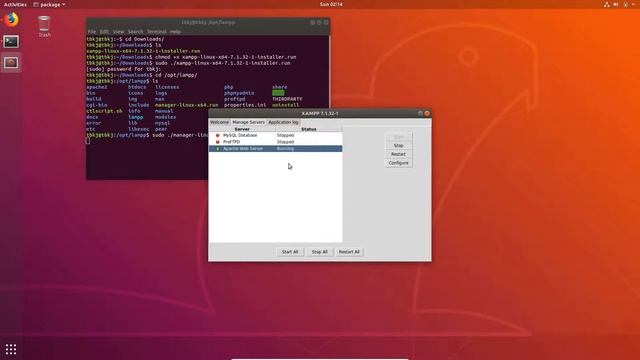
Task: Open the Trash desktop icon
Action: [44, 27]
